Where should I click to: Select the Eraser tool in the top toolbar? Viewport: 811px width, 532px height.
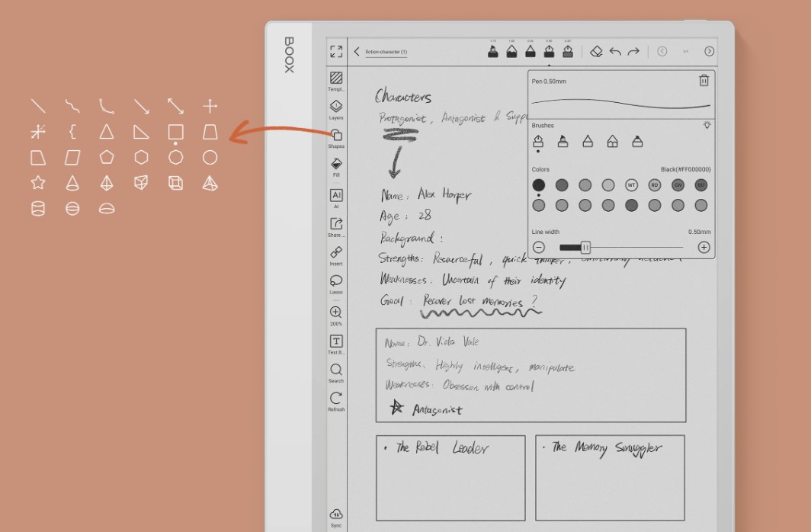coord(596,51)
